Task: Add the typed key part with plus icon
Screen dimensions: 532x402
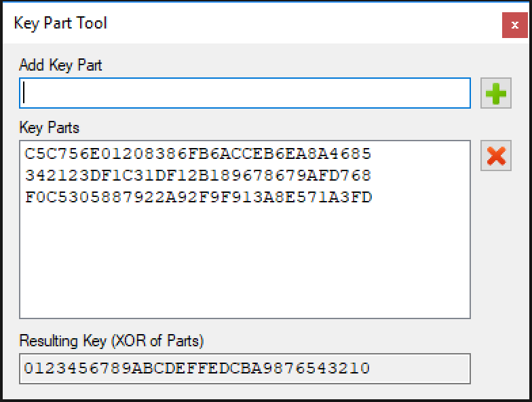Action: (495, 93)
